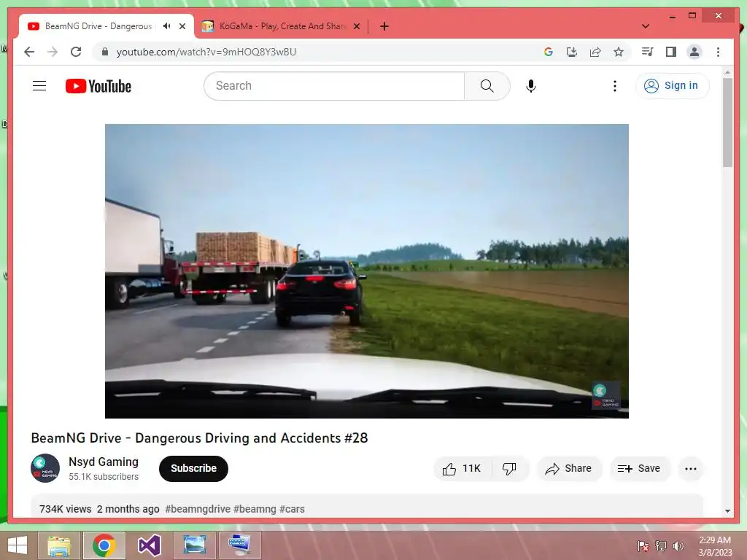This screenshot has width=747, height=560.
Task: Open the YouTube guide hamburger menu
Action: click(39, 86)
